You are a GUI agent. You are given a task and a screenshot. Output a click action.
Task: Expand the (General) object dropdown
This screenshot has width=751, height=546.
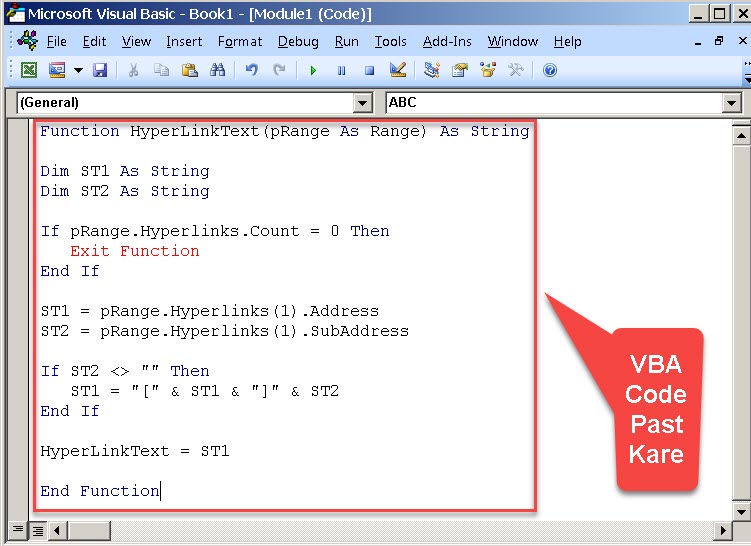tap(362, 103)
